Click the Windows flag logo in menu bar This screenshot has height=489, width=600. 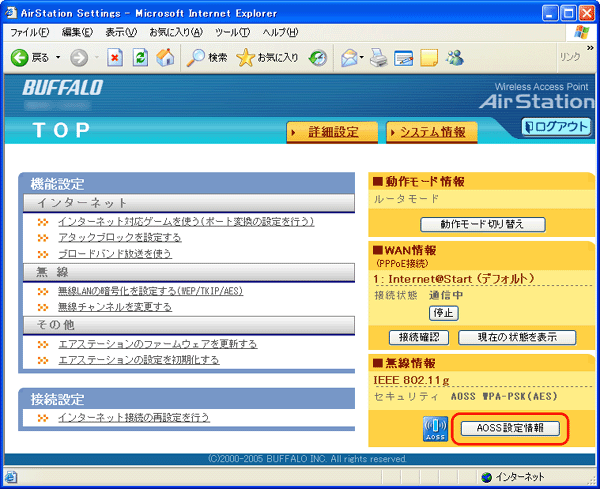click(582, 33)
